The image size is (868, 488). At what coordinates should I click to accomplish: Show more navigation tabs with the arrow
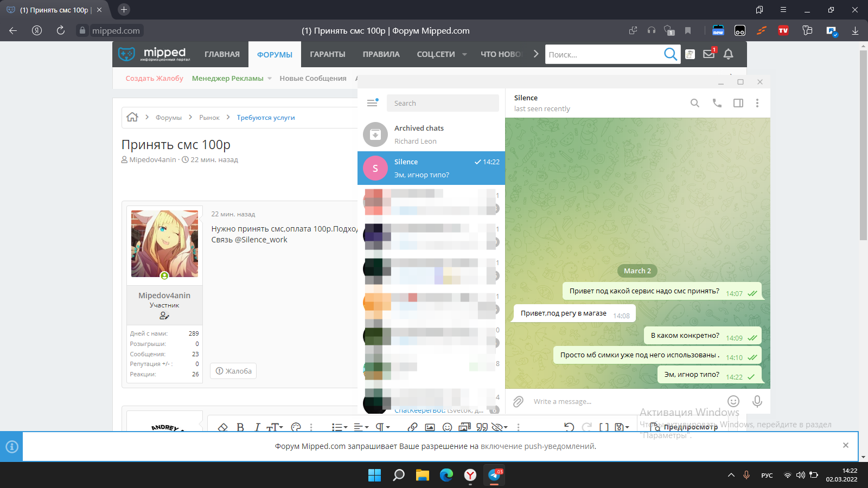(536, 54)
